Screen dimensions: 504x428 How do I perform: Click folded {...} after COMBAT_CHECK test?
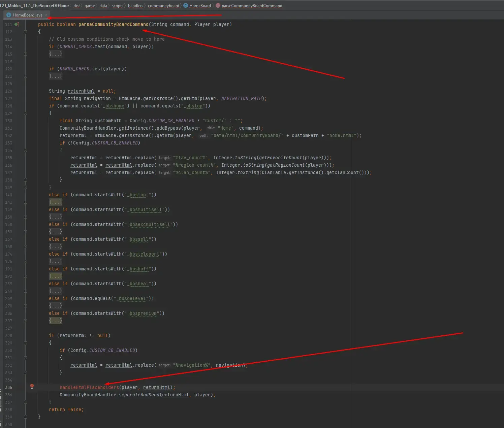(x=56, y=54)
